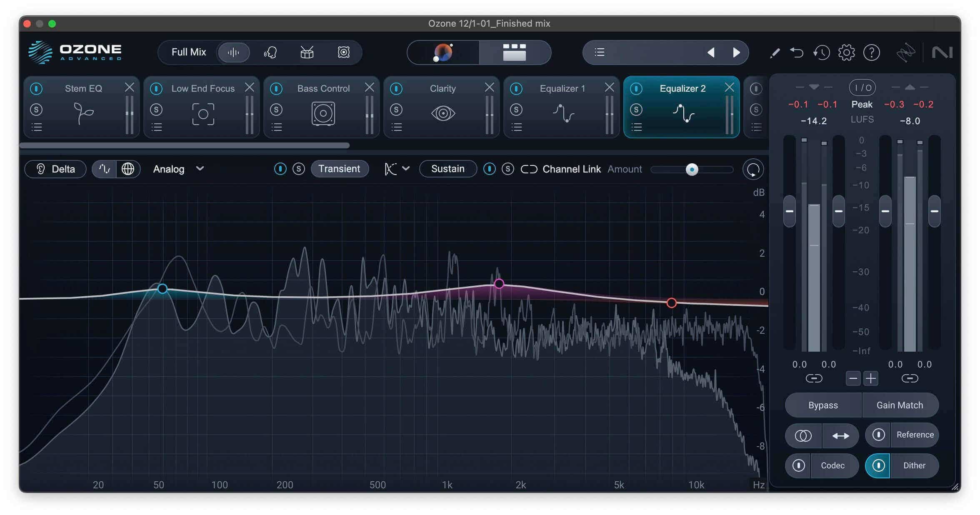Select the mid/side globe mode icon
This screenshot has height=515, width=980.
[128, 169]
